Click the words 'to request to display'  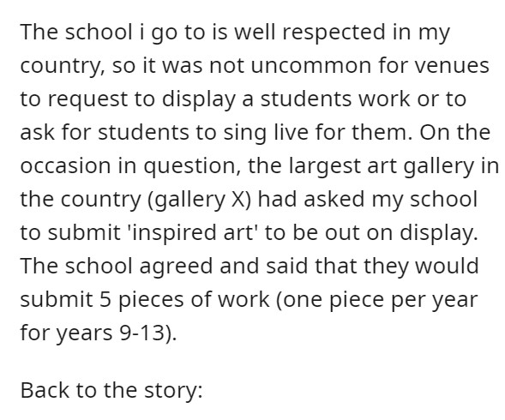(x=128, y=99)
